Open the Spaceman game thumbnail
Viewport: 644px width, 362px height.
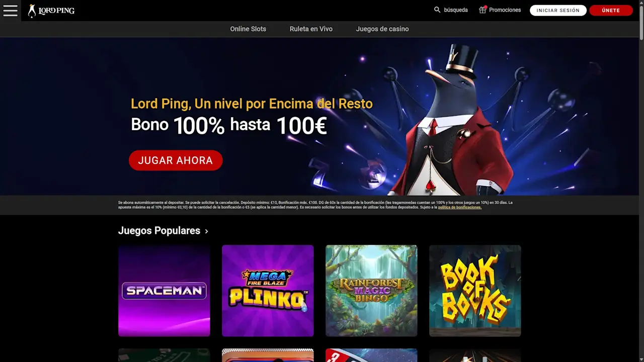(x=164, y=291)
